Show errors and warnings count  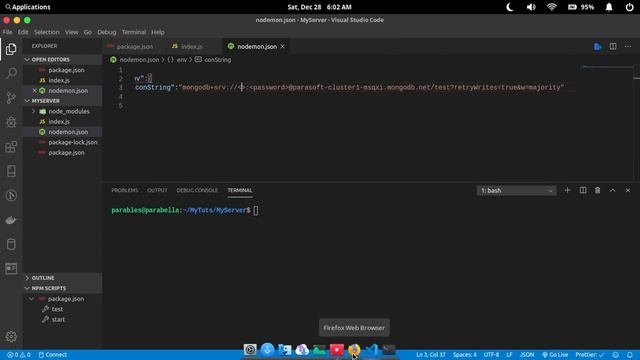(x=19, y=355)
